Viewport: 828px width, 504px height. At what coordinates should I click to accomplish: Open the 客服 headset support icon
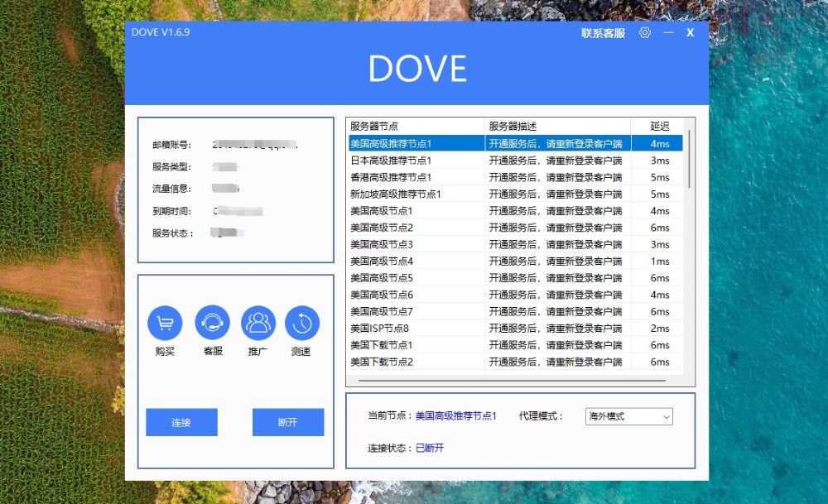[212, 323]
